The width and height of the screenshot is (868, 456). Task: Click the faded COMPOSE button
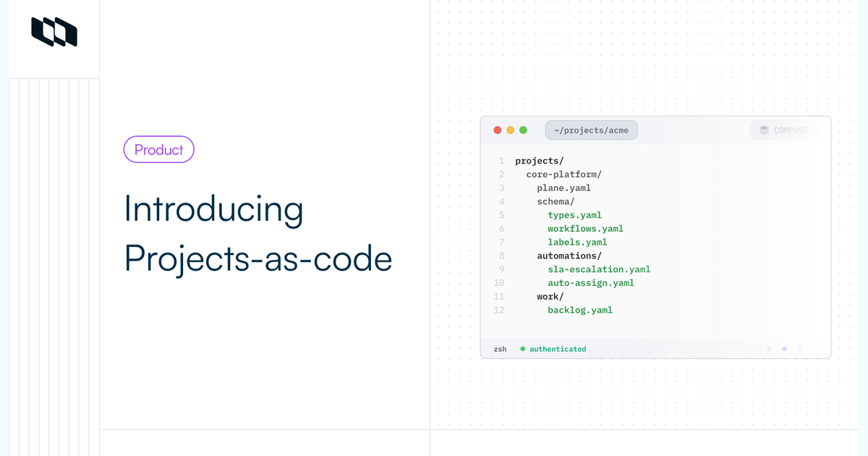783,130
